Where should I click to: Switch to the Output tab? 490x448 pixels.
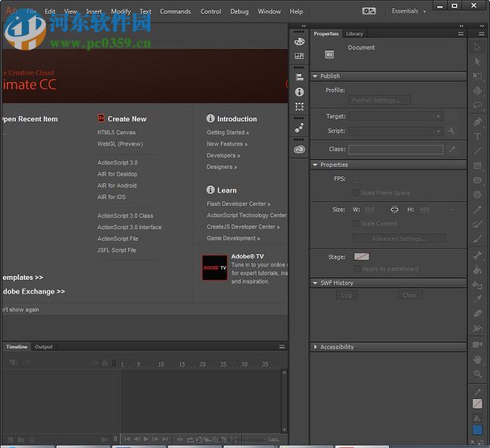[x=44, y=347]
